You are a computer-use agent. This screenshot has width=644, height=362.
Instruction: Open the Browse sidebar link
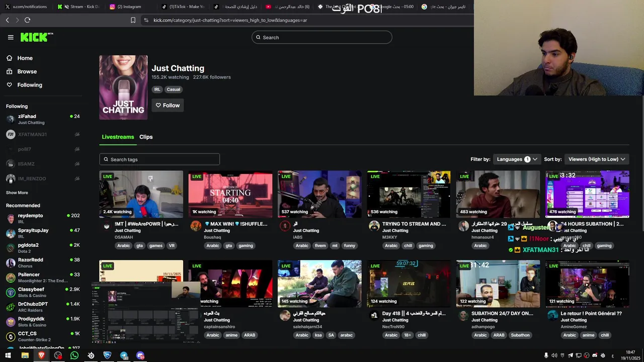27,71
